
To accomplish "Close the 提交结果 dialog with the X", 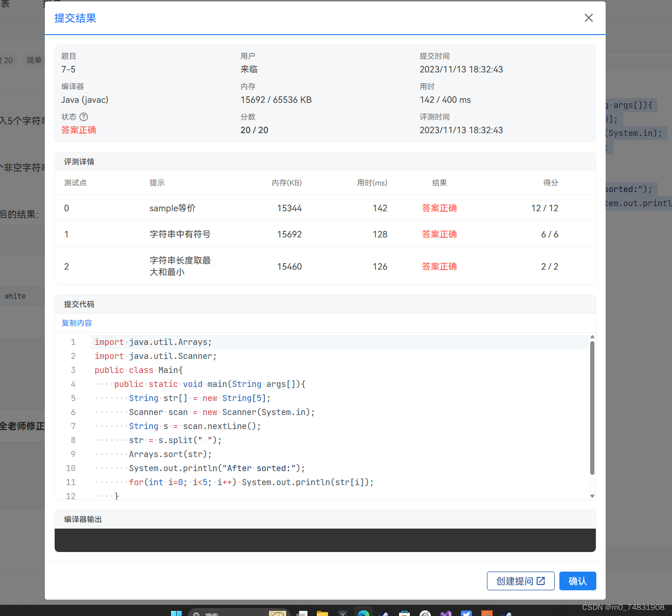I will click(588, 18).
